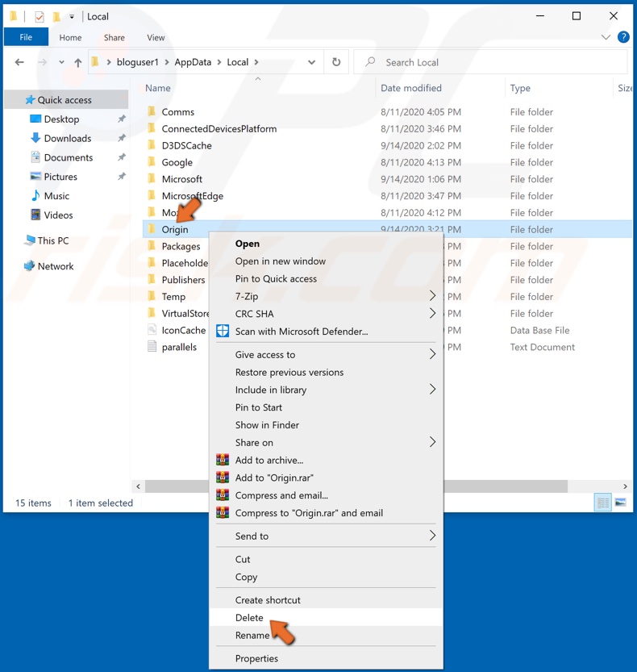
Task: Click the Back navigation arrow
Action: coord(19,63)
